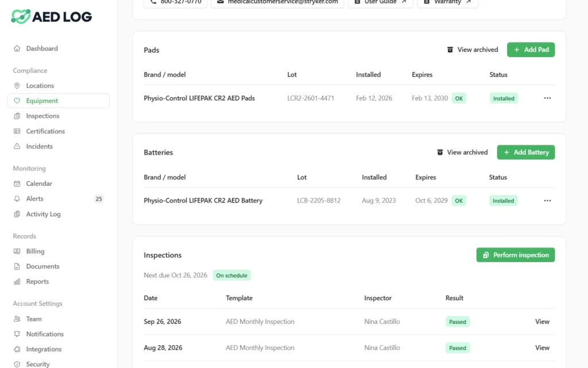588x368 pixels.
Task: Click the Next due Oct 26, 2026 text
Action: [176, 275]
